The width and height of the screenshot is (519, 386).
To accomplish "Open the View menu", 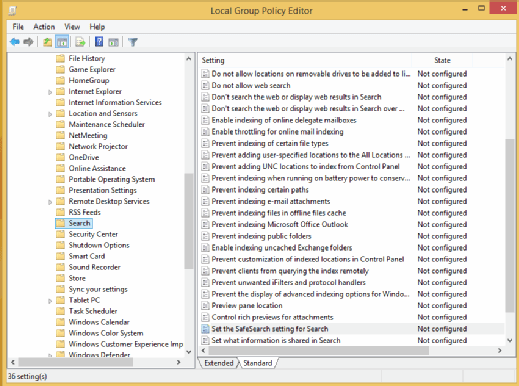I will pos(72,27).
